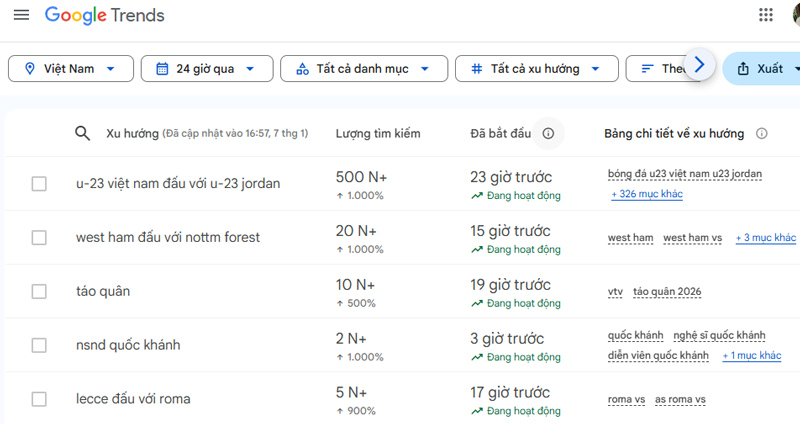The width and height of the screenshot is (800, 424).
Task: Open the Việt Nam location dropdown
Action: (x=71, y=68)
